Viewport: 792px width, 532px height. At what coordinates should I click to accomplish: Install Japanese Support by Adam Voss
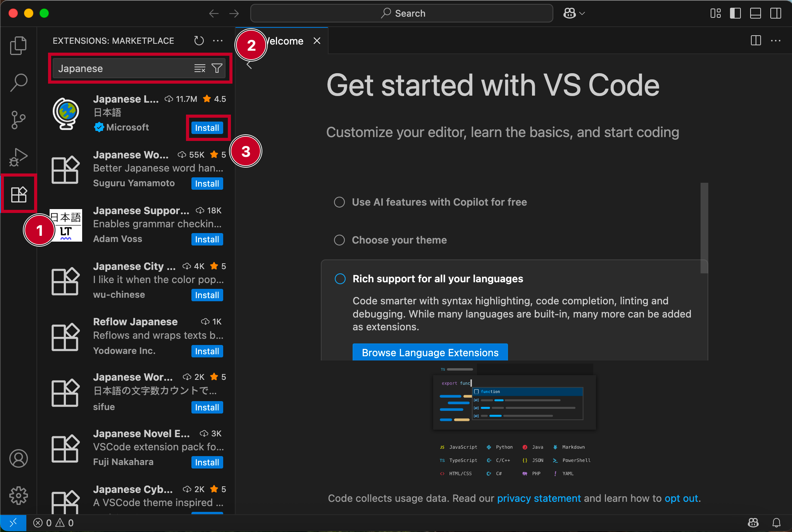pyautogui.click(x=207, y=239)
